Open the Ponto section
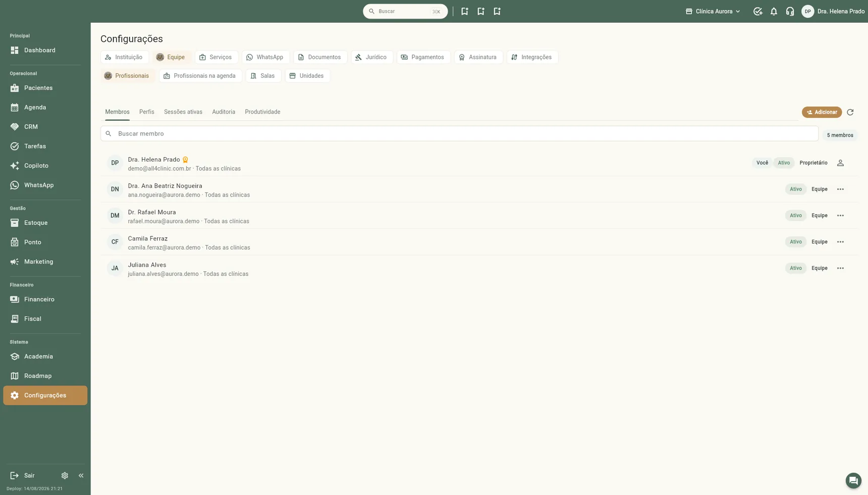Image resolution: width=868 pixels, height=495 pixels. pyautogui.click(x=45, y=242)
